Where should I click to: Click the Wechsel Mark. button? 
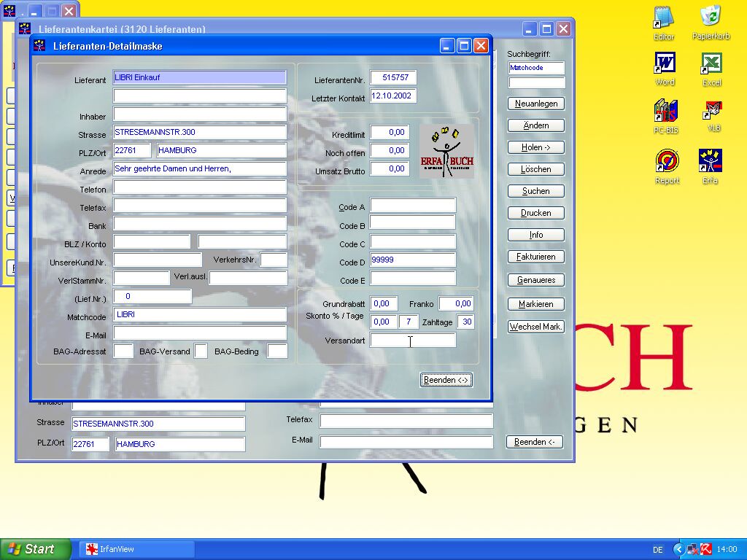(536, 327)
